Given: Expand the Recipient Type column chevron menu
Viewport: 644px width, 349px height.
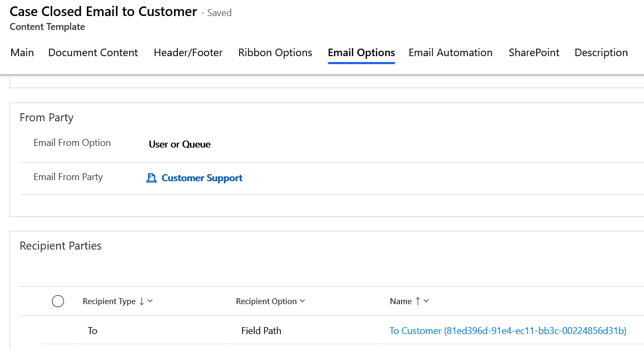Looking at the screenshot, I should (150, 301).
